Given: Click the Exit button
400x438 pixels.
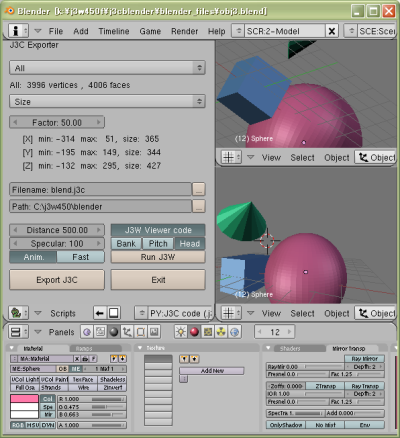Looking at the screenshot, I should (x=158, y=280).
